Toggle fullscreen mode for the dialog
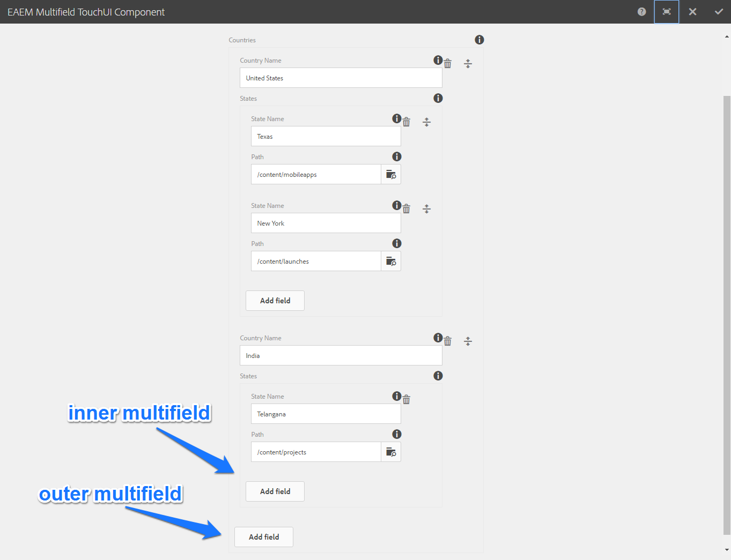The image size is (731, 560). [x=666, y=11]
